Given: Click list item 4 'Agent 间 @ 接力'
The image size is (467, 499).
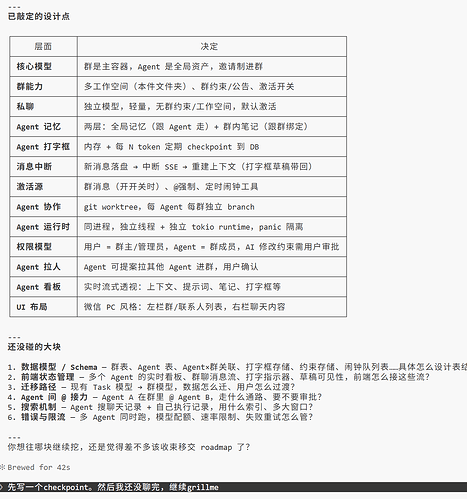Looking at the screenshot, I should pyautogui.click(x=165, y=397).
